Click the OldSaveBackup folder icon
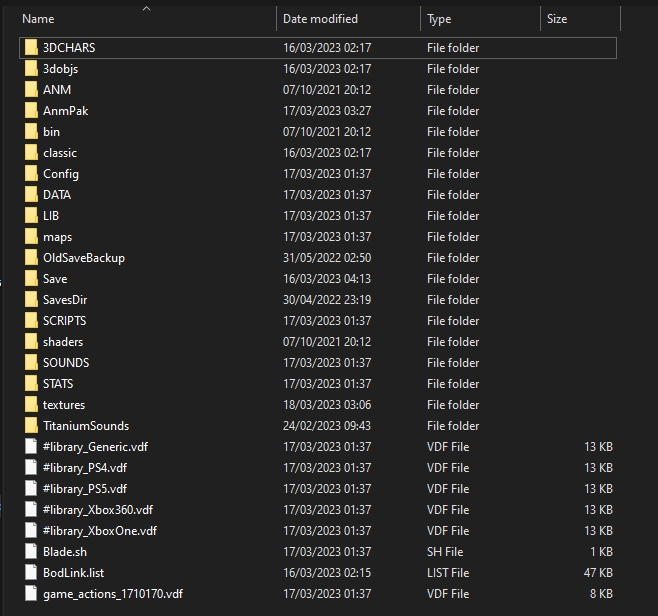Image resolution: width=658 pixels, height=616 pixels. (x=31, y=258)
